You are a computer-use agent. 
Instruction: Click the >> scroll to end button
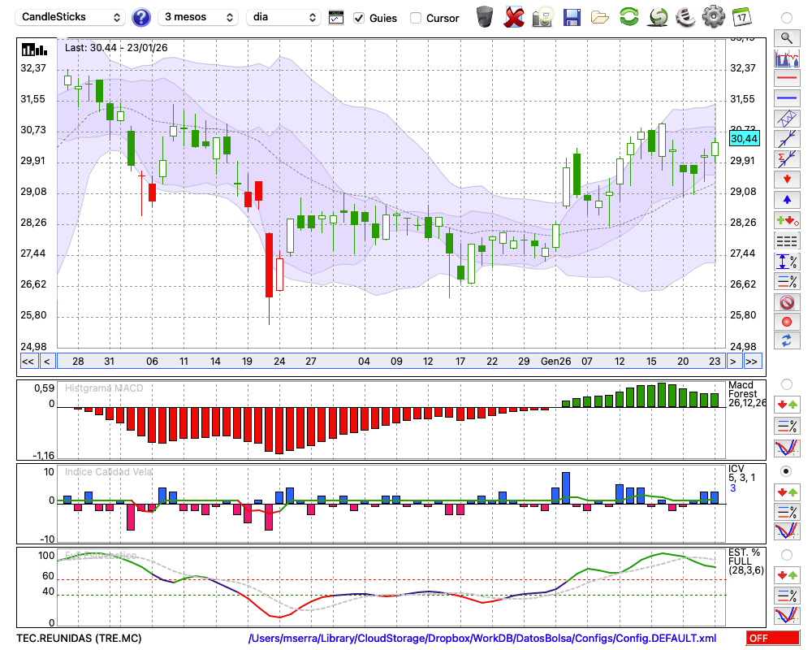coord(752,362)
